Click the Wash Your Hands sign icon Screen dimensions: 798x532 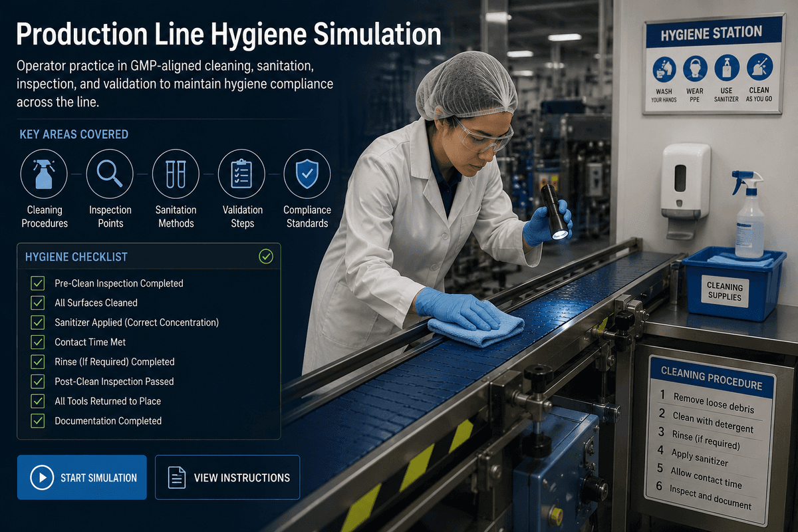coord(664,68)
